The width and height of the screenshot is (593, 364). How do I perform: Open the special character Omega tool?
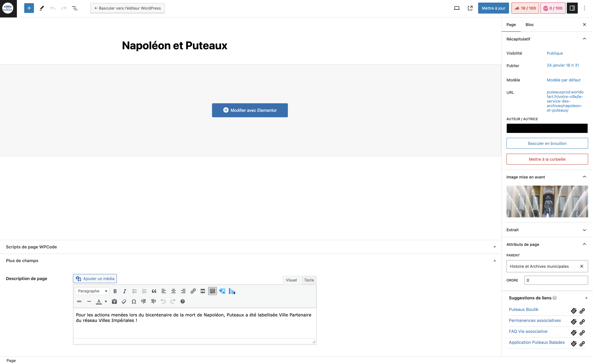coord(134,301)
